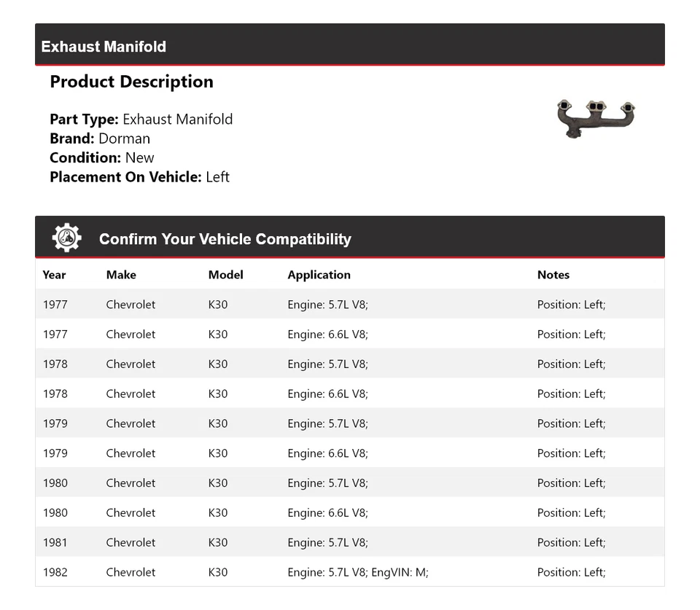700x610 pixels.
Task: Select the Model column header
Action: click(x=225, y=275)
